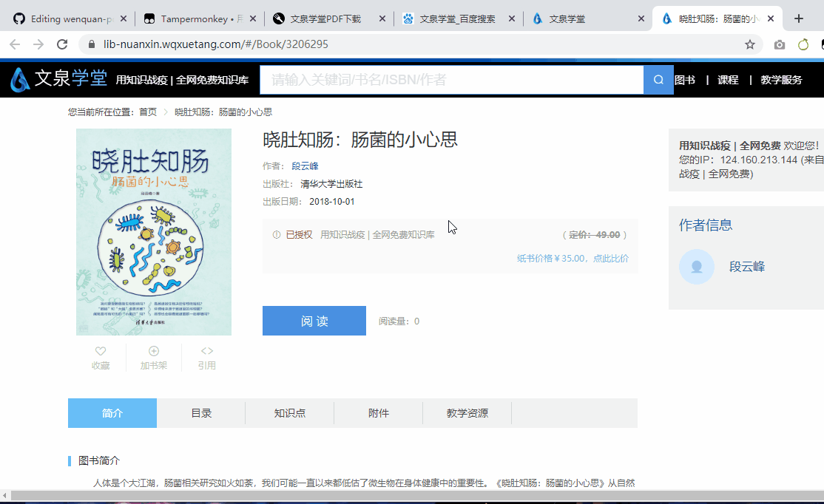Click the 阅读量: 0 text

[399, 321]
